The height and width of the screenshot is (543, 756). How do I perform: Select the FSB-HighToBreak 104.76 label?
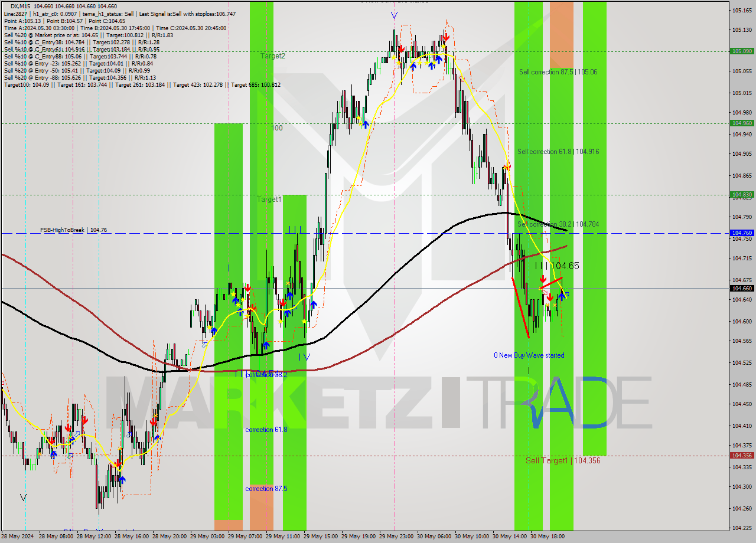pyautogui.click(x=73, y=230)
